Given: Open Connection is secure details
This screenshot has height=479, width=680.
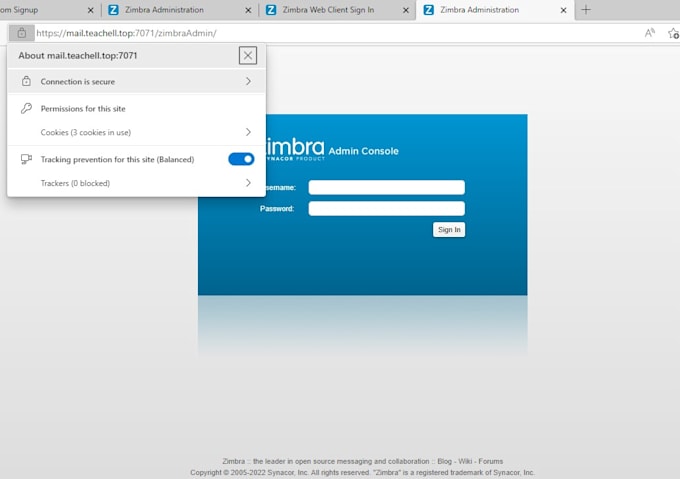Looking at the screenshot, I should 136,81.
